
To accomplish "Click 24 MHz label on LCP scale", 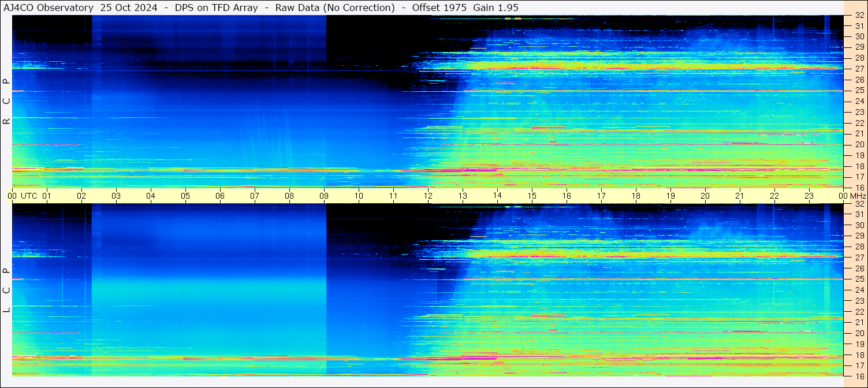I will click(x=859, y=290).
